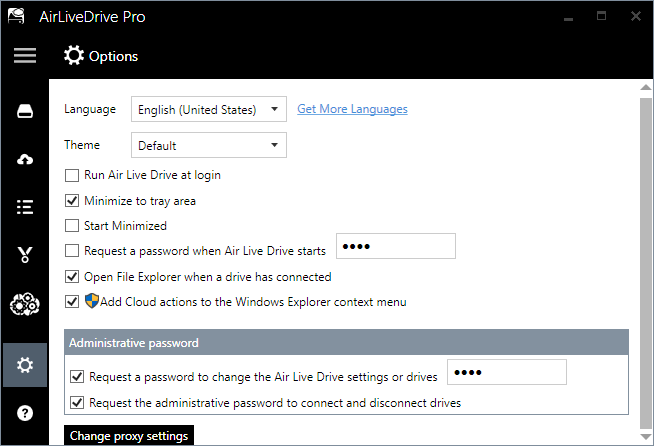Uncheck Minimize to tray area

point(72,201)
